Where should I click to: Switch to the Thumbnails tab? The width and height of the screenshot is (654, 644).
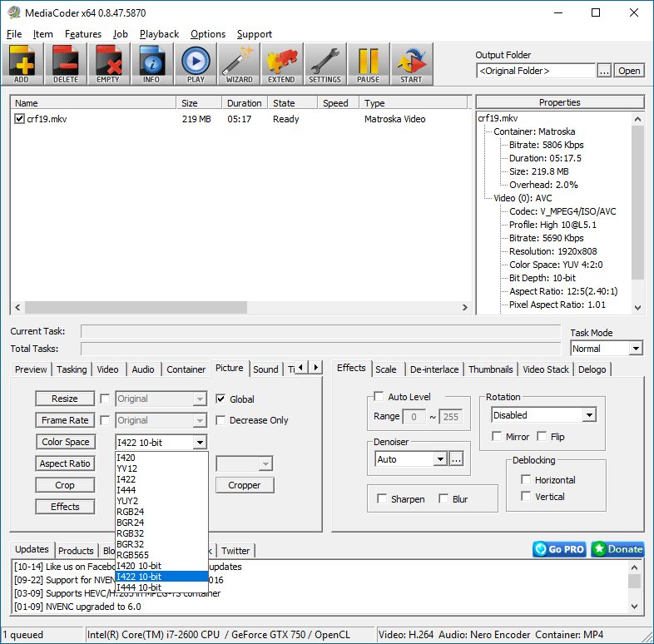[491, 369]
